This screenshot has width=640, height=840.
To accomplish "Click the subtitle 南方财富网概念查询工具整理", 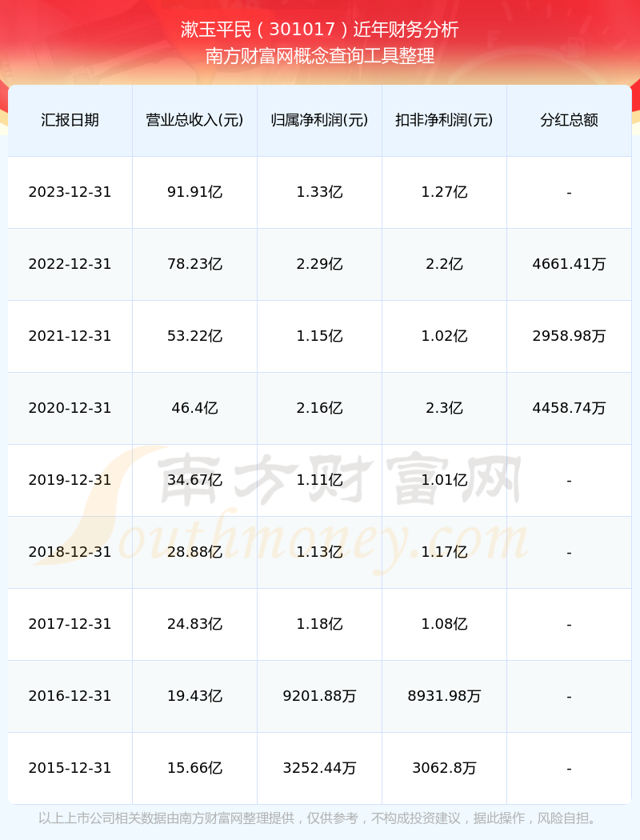I will tap(320, 56).
